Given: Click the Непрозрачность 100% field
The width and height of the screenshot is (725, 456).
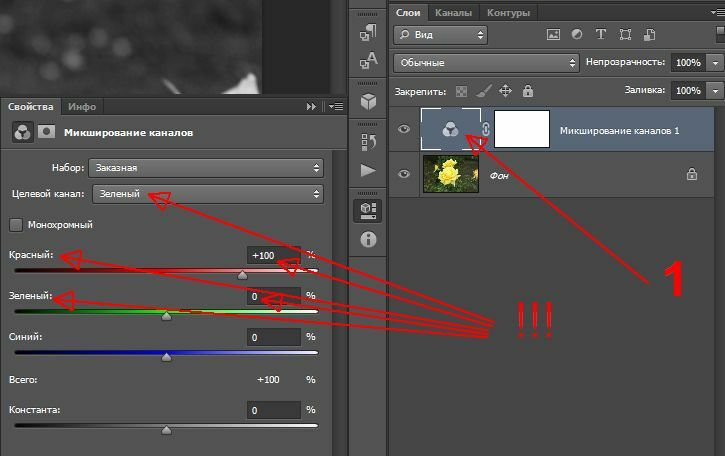Looking at the screenshot, I should pos(688,63).
